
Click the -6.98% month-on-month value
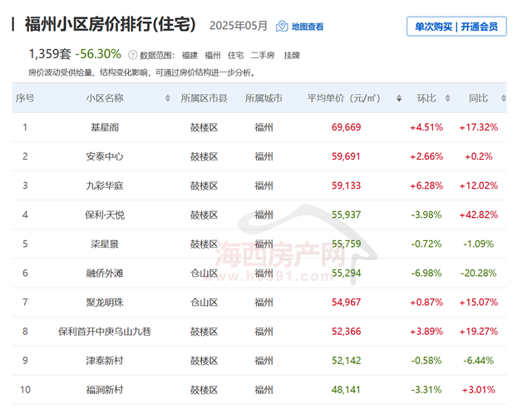coord(426,274)
